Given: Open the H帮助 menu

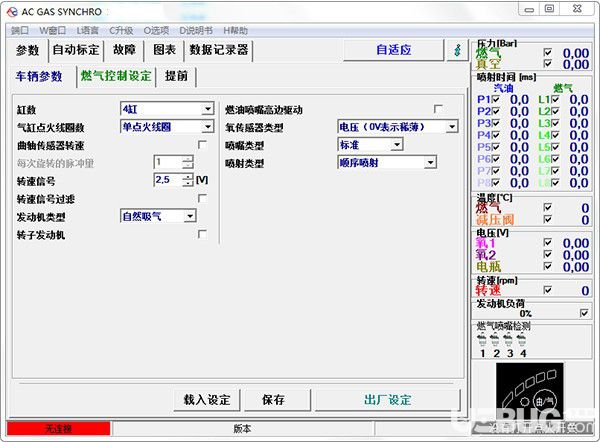Looking at the screenshot, I should [235, 31].
